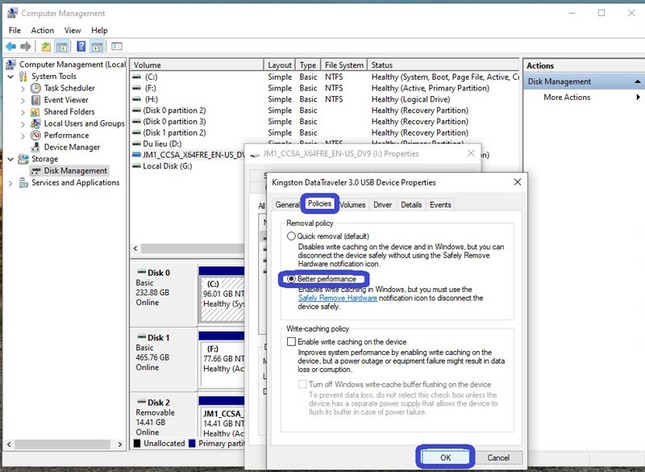This screenshot has height=472, width=645.
Task: Expand the Event Viewer node
Action: 23,100
